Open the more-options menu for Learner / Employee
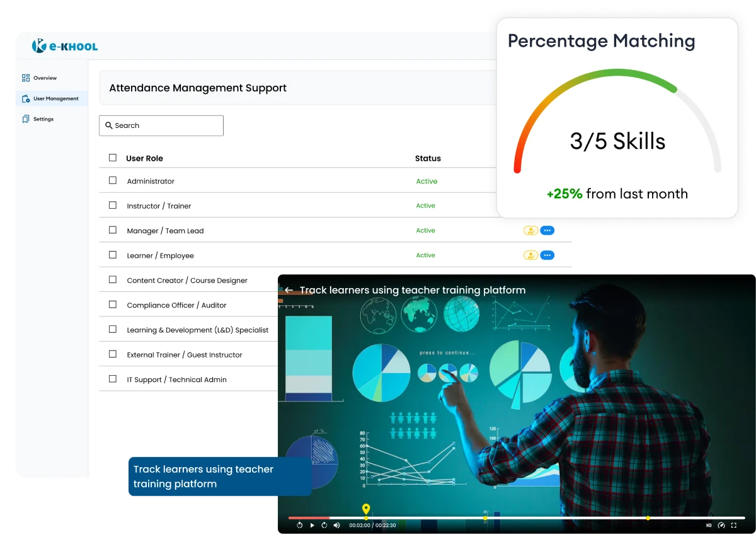756x534 pixels. [x=547, y=255]
